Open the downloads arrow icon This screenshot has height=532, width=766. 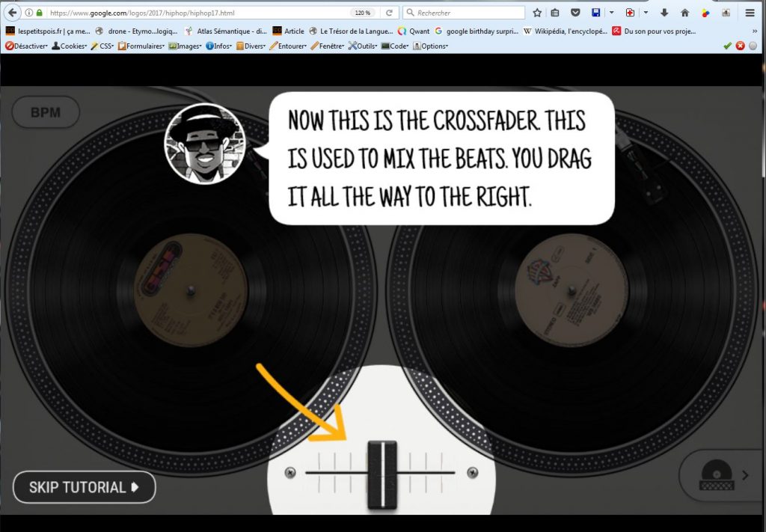[664, 13]
